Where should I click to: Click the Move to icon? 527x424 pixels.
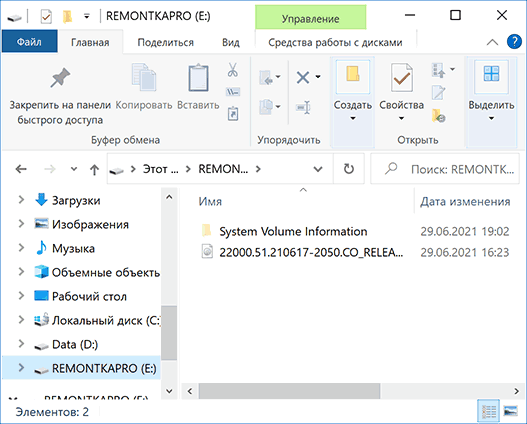(x=266, y=77)
